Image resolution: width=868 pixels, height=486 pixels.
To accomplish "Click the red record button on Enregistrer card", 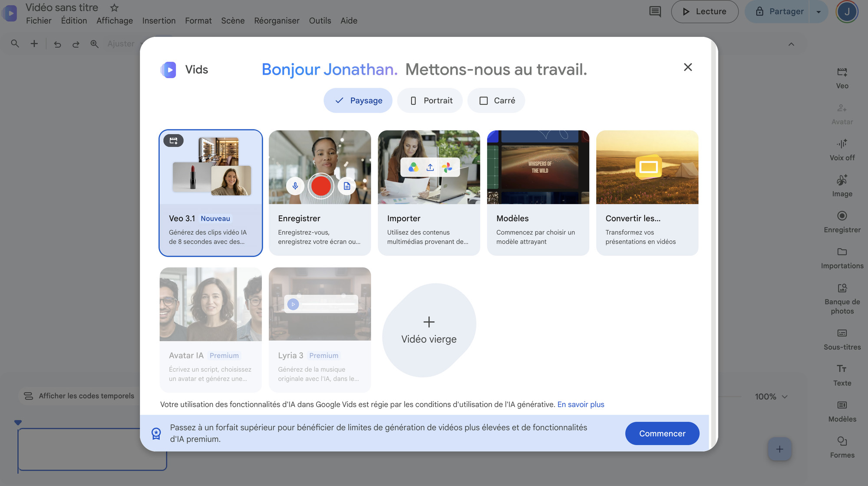I will click(x=321, y=186).
